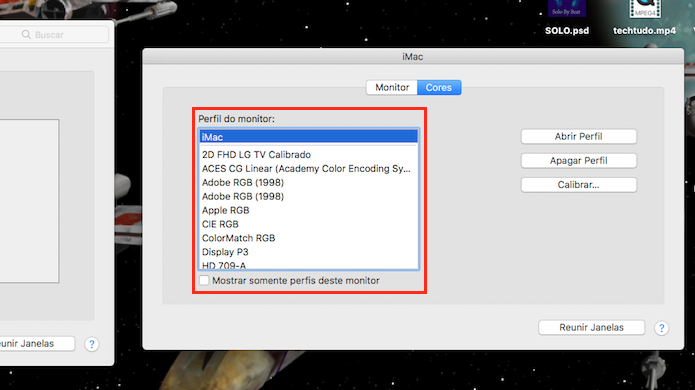Select techtudo.mp4 desktop file icon

pos(645,8)
